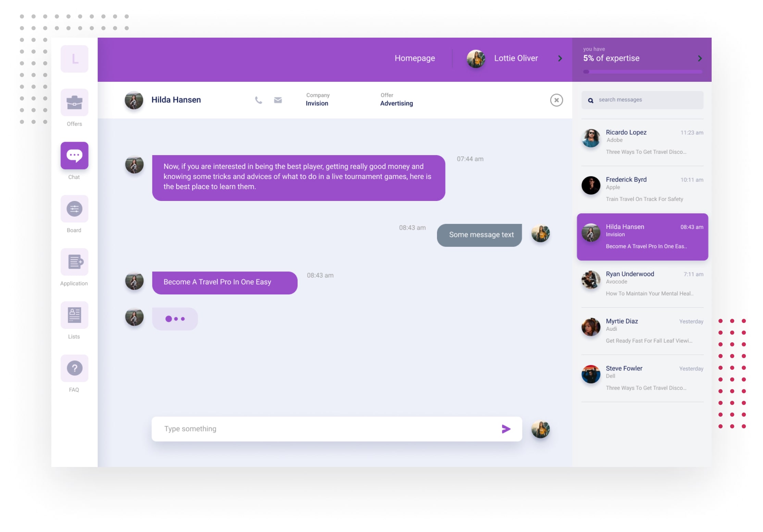
Task: Open the Board sliders icon
Action: coord(74,209)
